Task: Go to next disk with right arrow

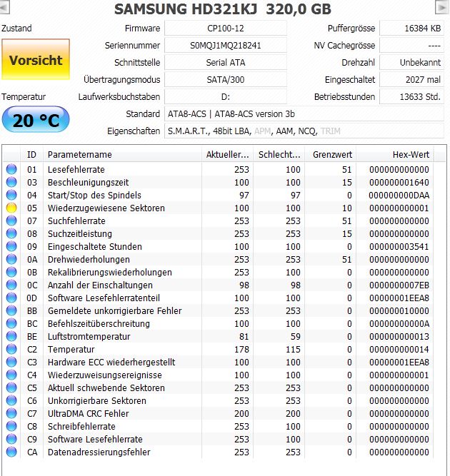Action: 442,6
